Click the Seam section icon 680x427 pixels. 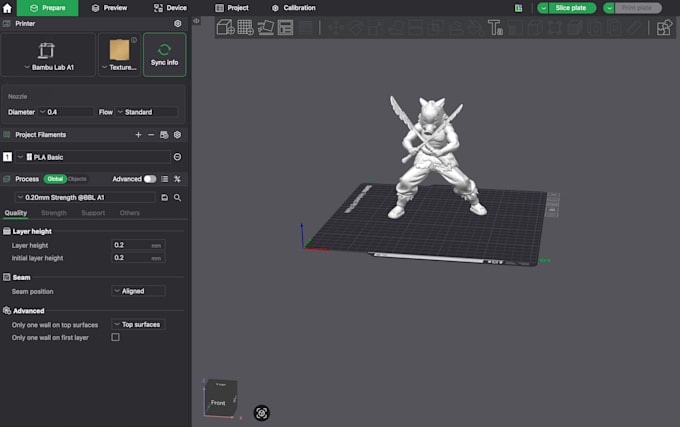7,277
